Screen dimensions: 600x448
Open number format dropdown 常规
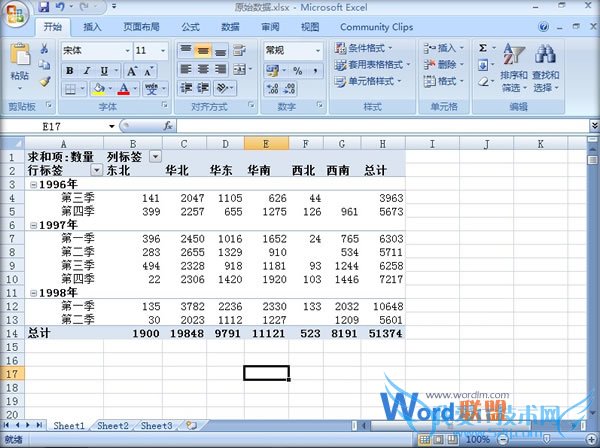(318, 51)
